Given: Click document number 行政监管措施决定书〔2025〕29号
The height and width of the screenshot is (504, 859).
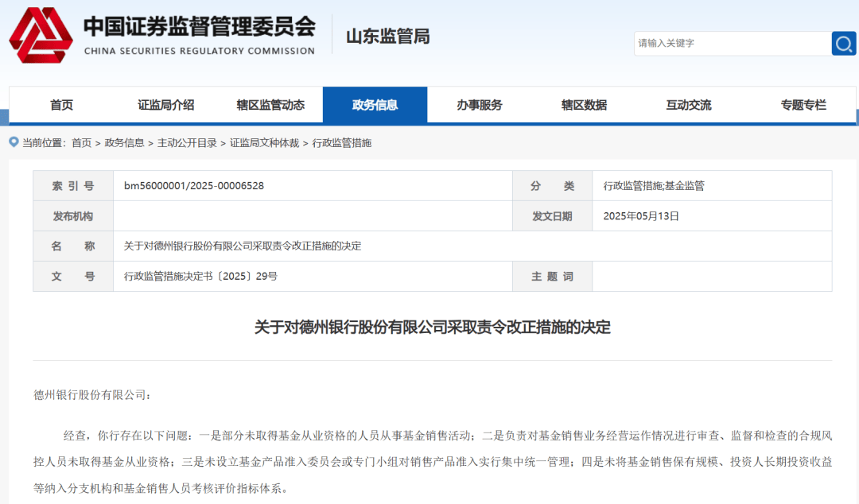Looking at the screenshot, I should tap(200, 276).
